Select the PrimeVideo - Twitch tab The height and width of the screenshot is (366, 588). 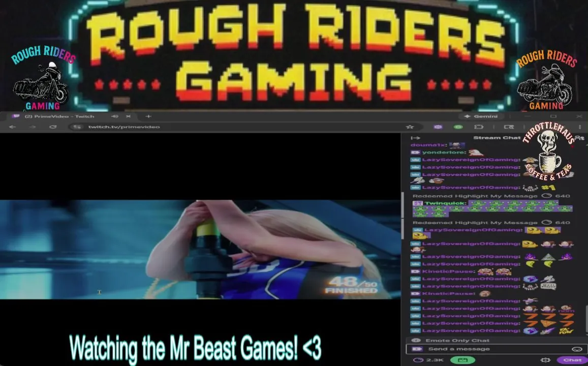tap(60, 116)
